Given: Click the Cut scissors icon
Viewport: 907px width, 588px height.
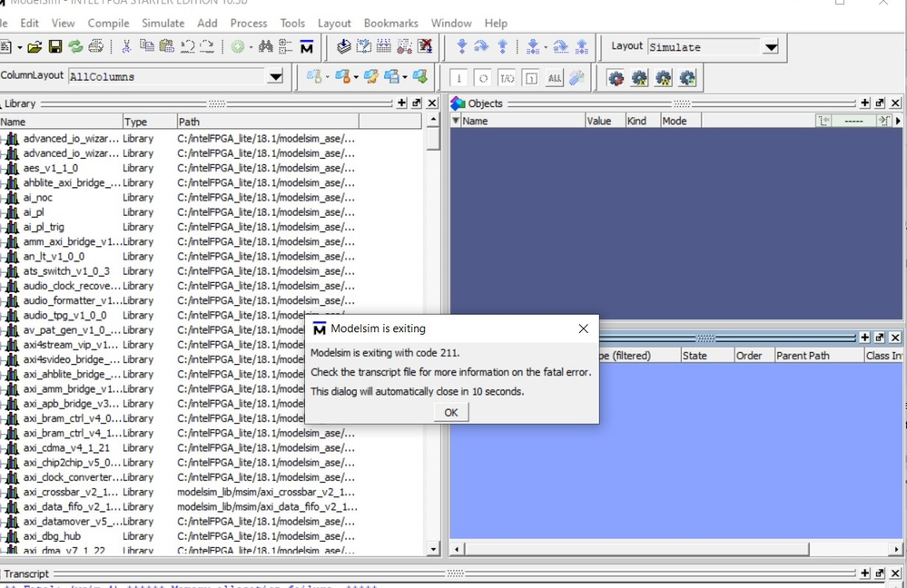Looking at the screenshot, I should tap(126, 47).
